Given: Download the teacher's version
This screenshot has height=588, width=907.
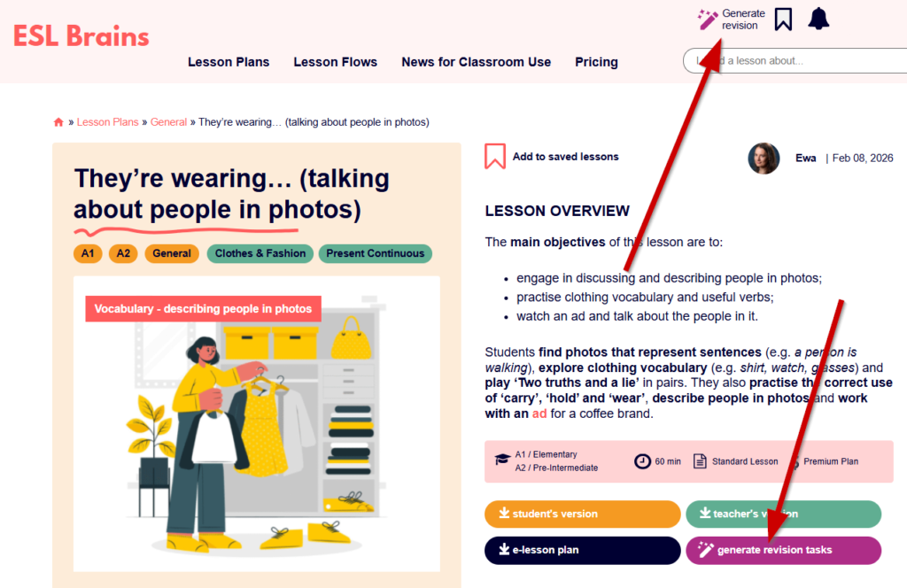Looking at the screenshot, I should [x=784, y=514].
